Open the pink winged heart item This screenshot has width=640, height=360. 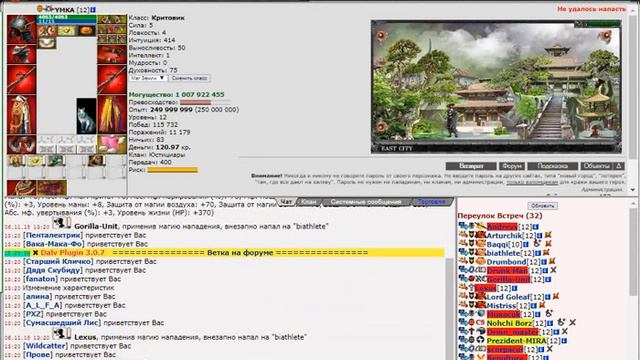(x=112, y=144)
